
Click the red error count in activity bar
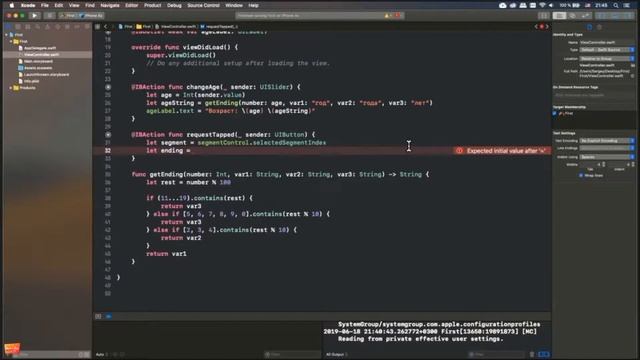coord(398,16)
